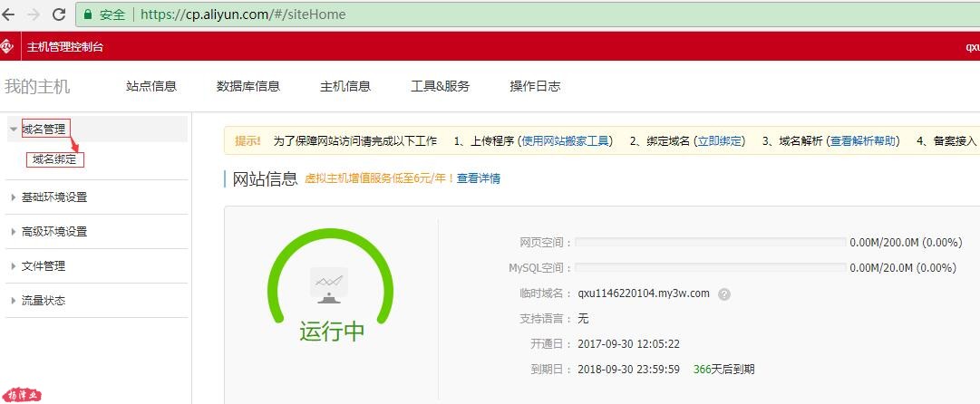980x404 pixels.
Task: Click the 366天后到期 text
Action: 723,370
